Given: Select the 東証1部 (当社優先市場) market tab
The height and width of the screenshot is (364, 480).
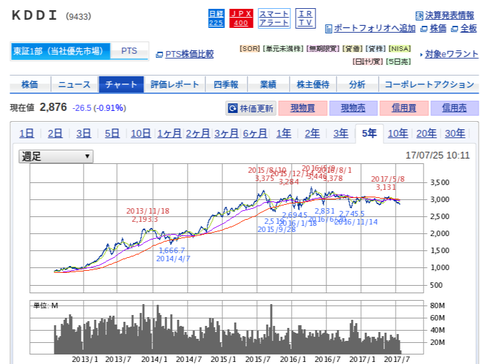Looking at the screenshot, I should [x=60, y=51].
